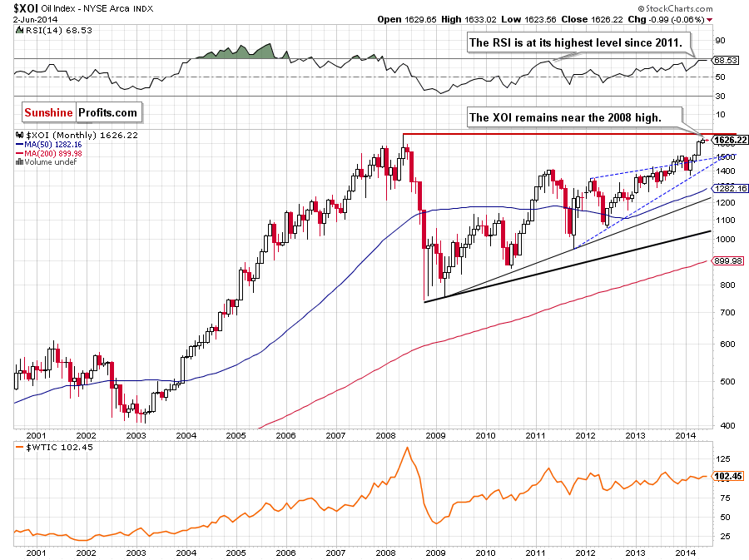This screenshot has height=560, width=749.
Task: Click the 125 label on the WTIC scale
Action: (723, 458)
